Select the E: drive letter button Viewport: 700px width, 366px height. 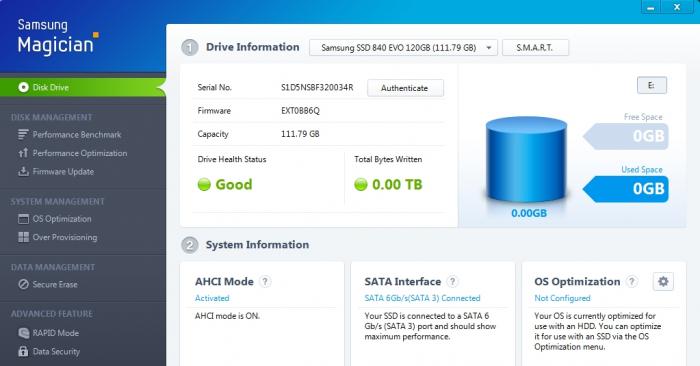pos(652,85)
